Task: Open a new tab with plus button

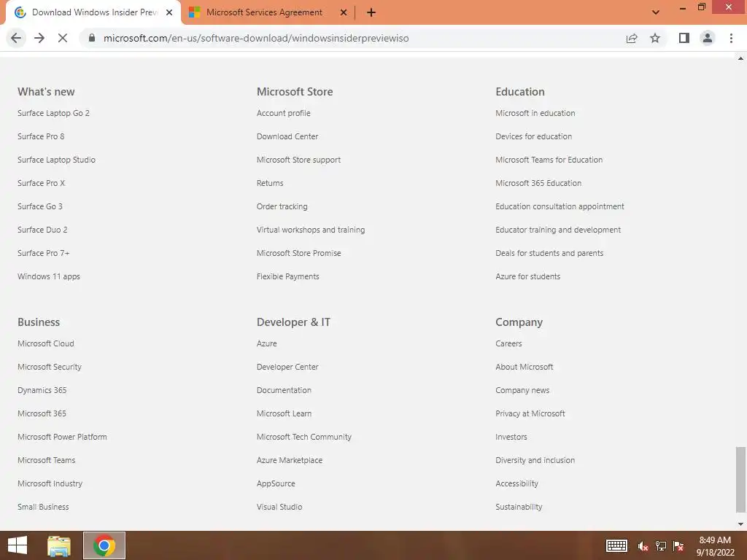Action: point(371,13)
